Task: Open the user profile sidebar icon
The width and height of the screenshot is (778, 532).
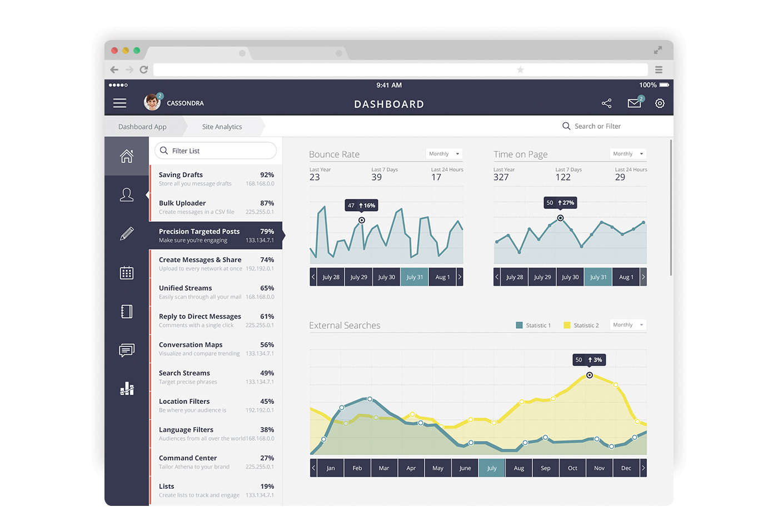Action: tap(127, 195)
